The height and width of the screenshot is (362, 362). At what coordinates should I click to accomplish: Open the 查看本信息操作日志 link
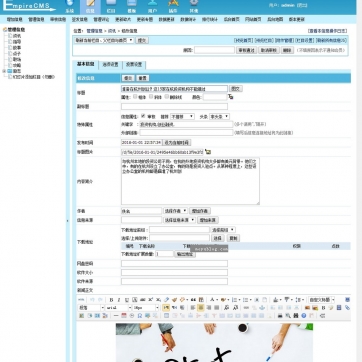click(327, 31)
